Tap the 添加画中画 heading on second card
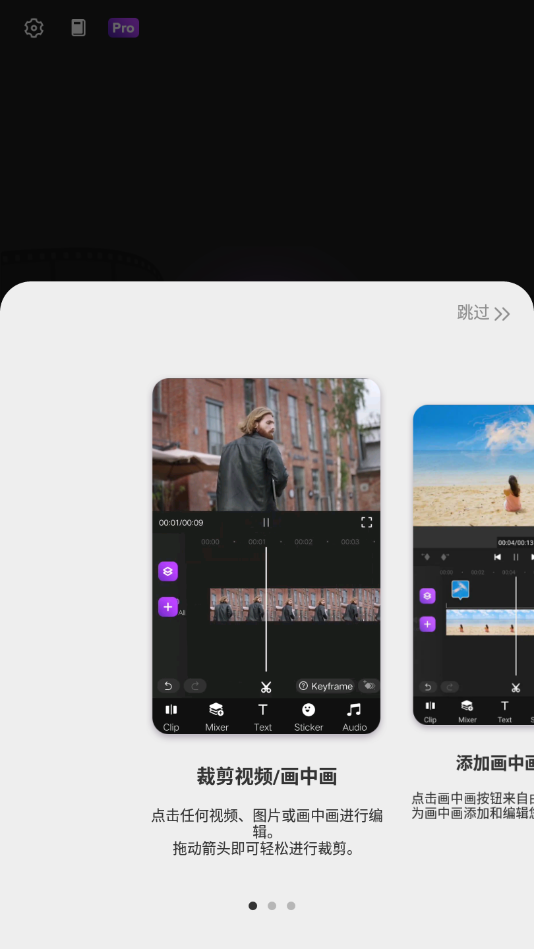 [x=495, y=763]
